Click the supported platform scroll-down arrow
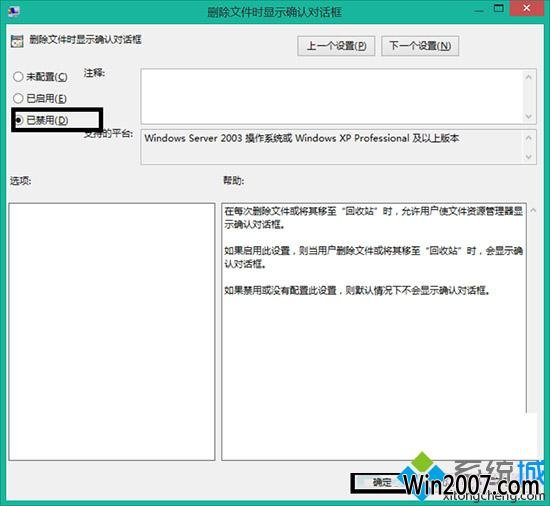This screenshot has height=506, width=550. (529, 157)
